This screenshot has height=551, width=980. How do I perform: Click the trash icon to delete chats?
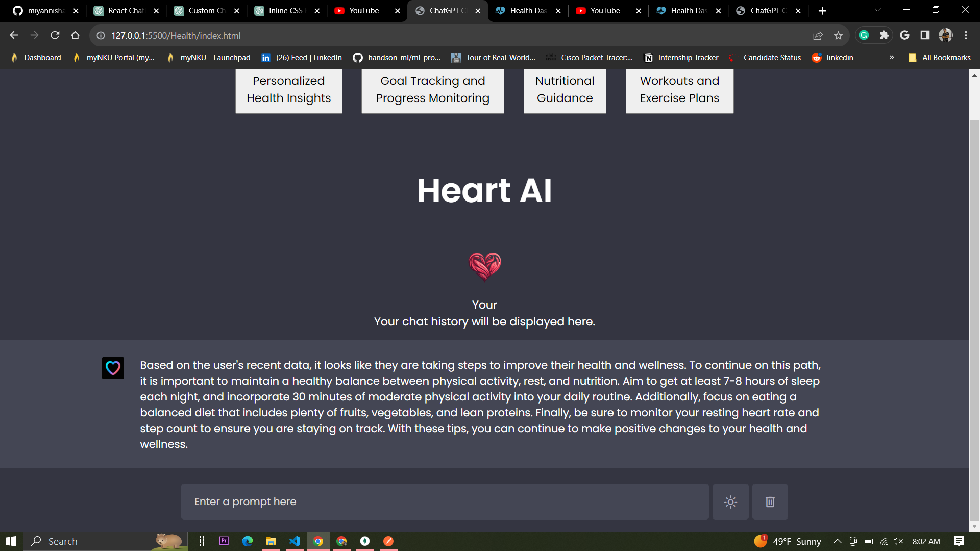[770, 502]
